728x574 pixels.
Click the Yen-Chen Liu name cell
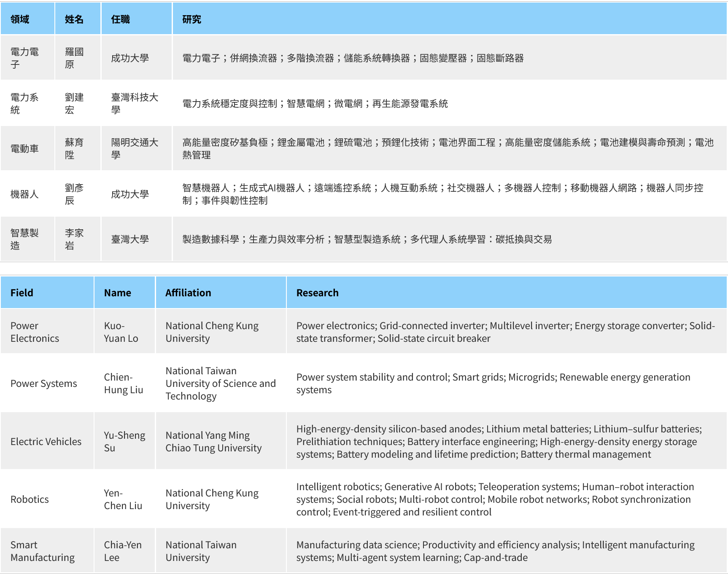(x=123, y=499)
